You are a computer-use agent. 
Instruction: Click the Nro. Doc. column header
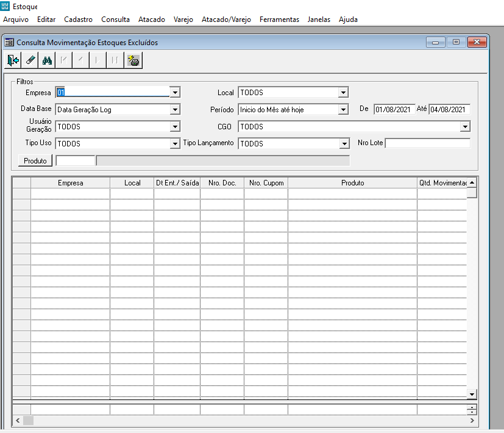[222, 183]
